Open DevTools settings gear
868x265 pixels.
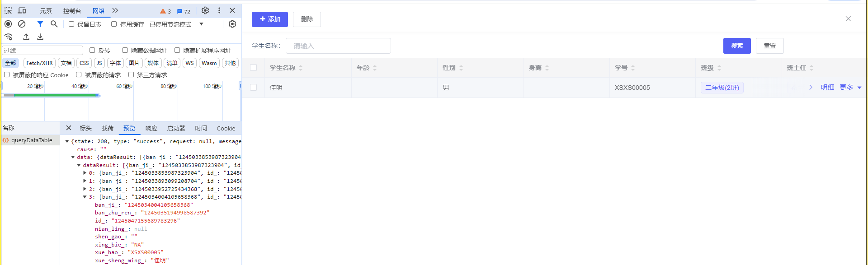pos(205,10)
